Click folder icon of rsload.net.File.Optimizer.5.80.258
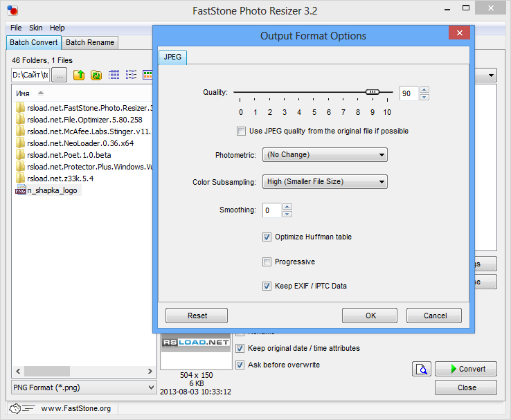This screenshot has height=420, width=511. point(20,120)
